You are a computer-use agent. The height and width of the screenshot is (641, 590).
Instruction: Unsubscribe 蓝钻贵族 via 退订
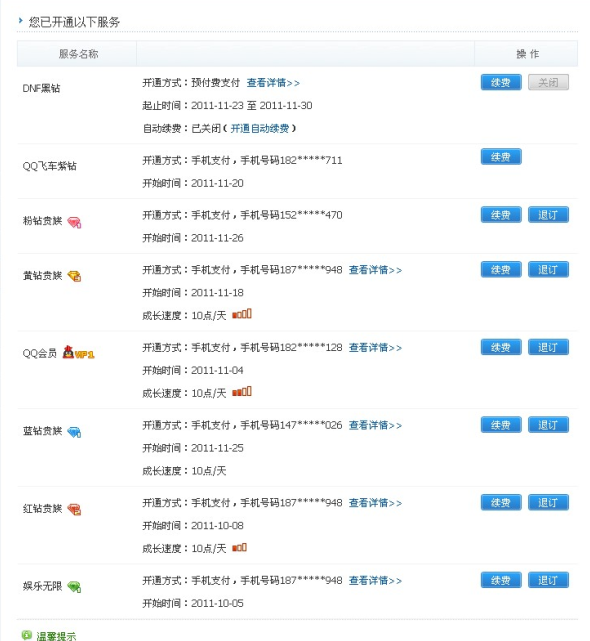click(x=548, y=425)
